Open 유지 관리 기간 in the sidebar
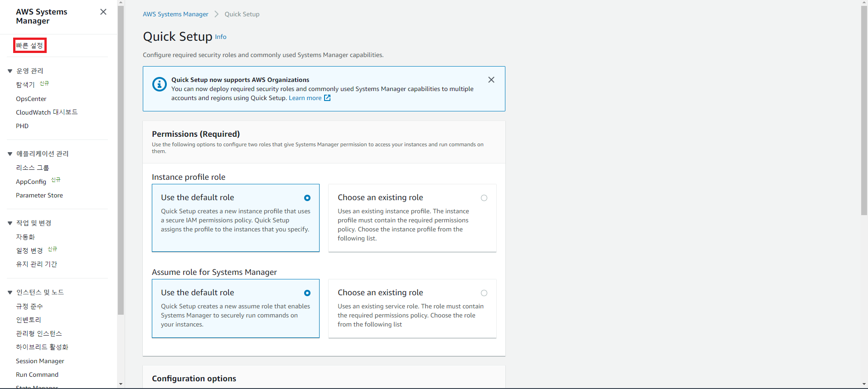This screenshot has width=868, height=389. coord(36,264)
